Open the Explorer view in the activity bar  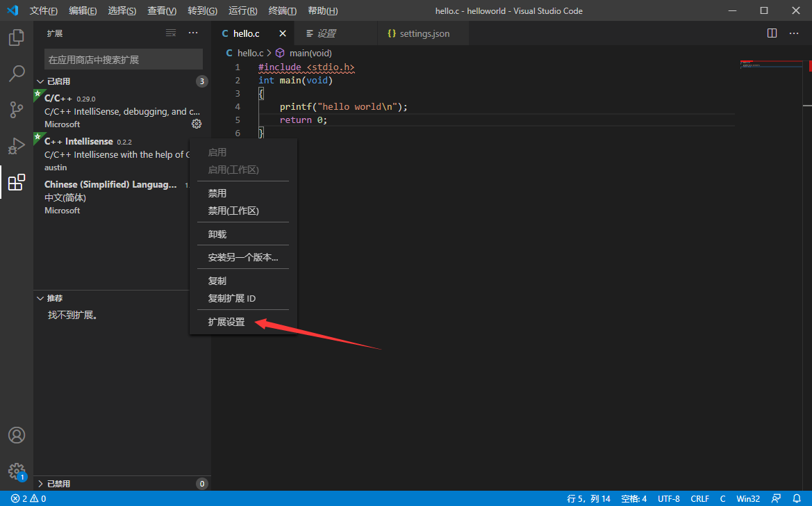[x=17, y=38]
